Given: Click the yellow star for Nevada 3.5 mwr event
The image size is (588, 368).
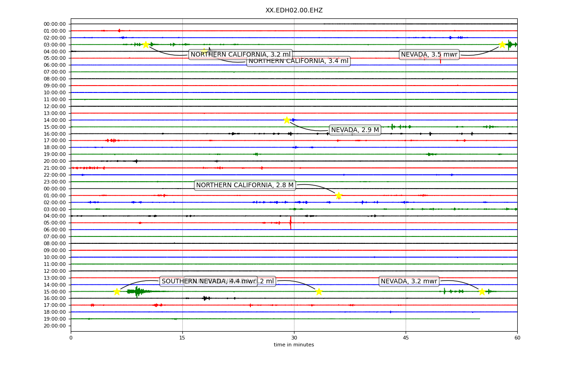Looking at the screenshot, I should (x=502, y=45).
